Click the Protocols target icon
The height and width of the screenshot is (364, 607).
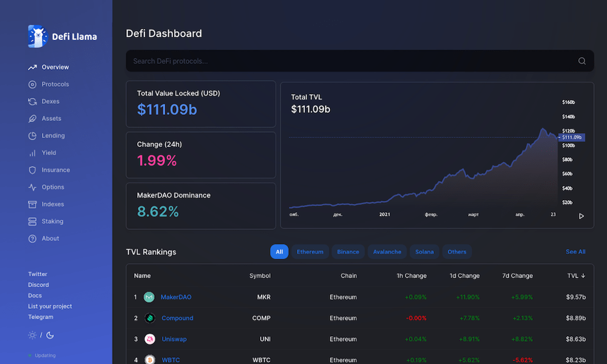tap(32, 84)
